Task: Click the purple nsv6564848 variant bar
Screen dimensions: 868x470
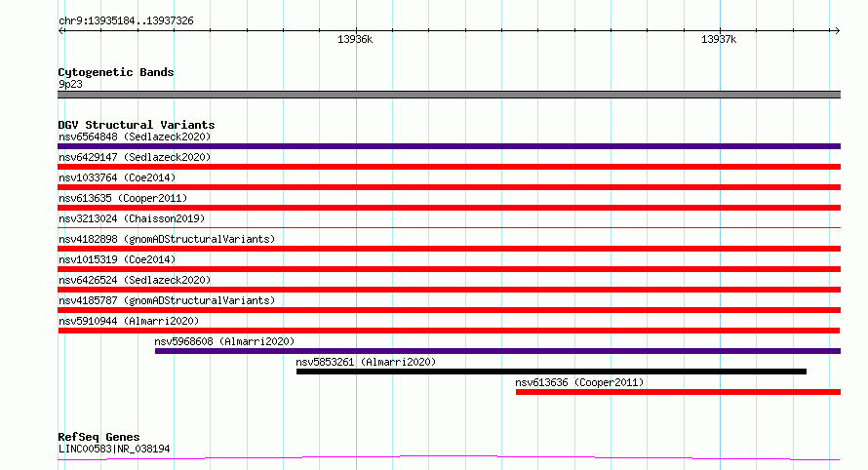Action: 449,146
